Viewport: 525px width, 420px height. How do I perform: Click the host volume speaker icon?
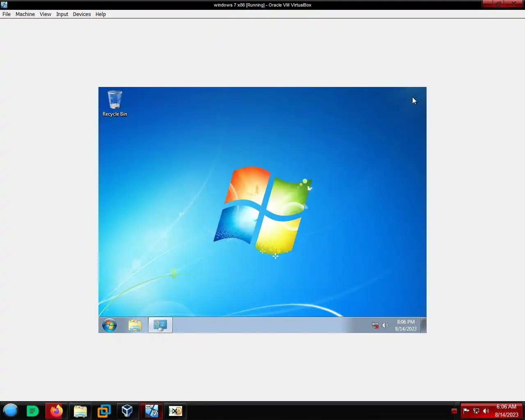coord(486,411)
